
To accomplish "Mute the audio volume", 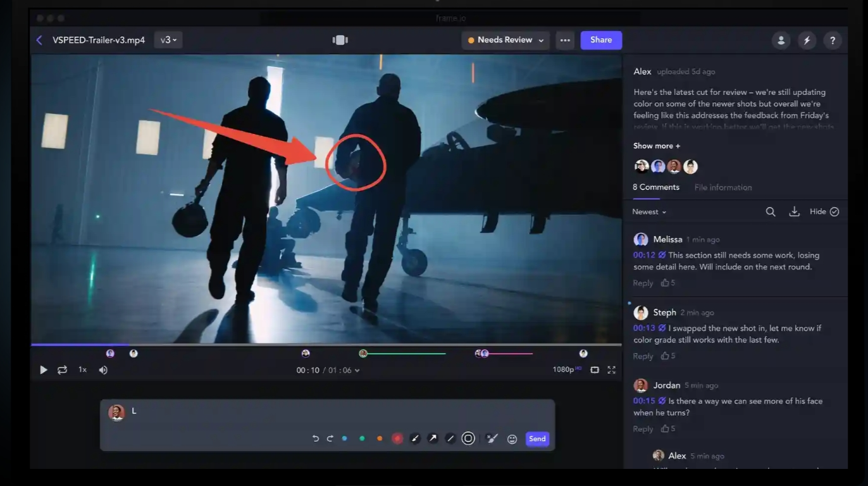I will 103,370.
